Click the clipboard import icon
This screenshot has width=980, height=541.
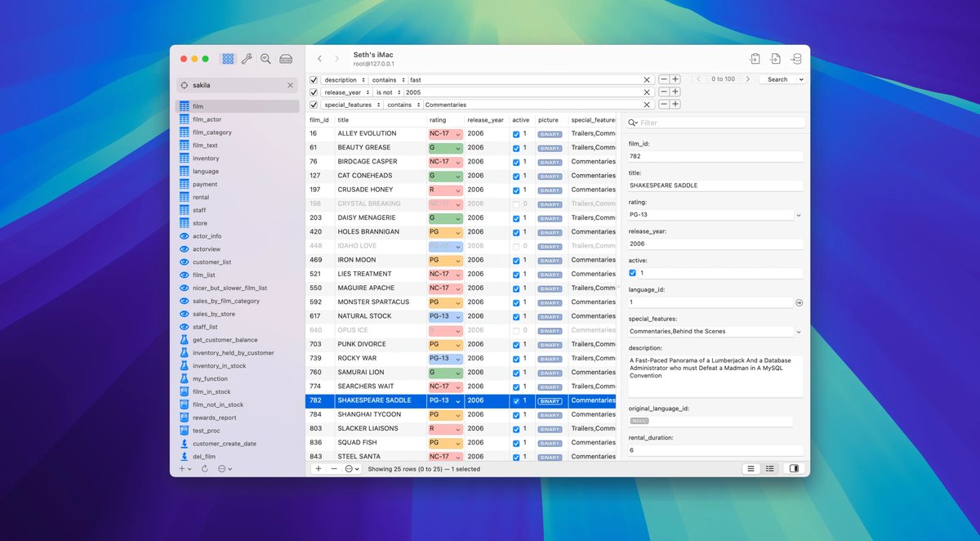point(755,59)
